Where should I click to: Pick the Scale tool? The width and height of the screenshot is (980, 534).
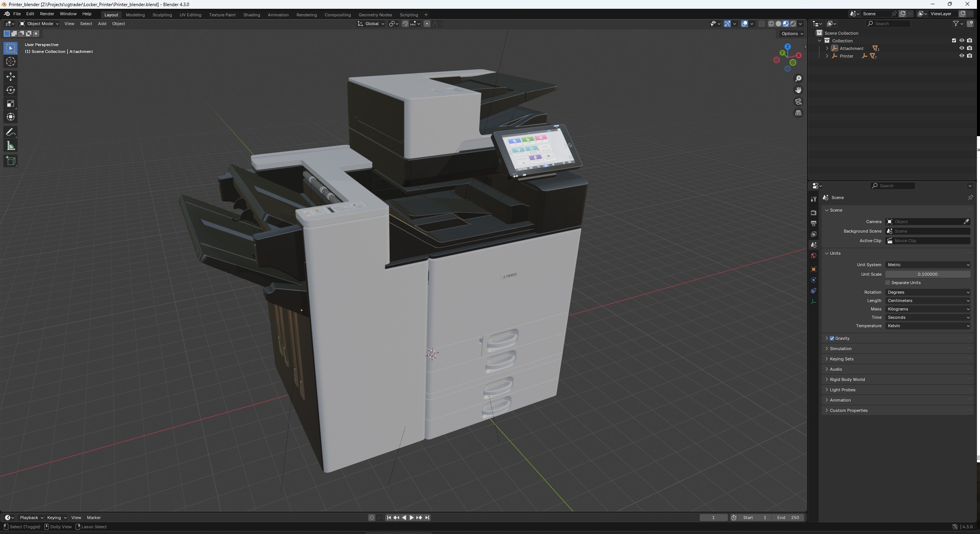(11, 103)
